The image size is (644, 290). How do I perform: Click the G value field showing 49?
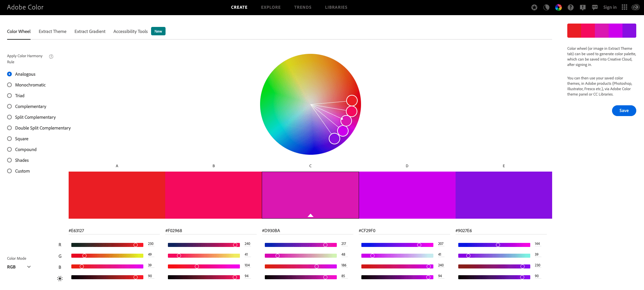[x=150, y=255]
